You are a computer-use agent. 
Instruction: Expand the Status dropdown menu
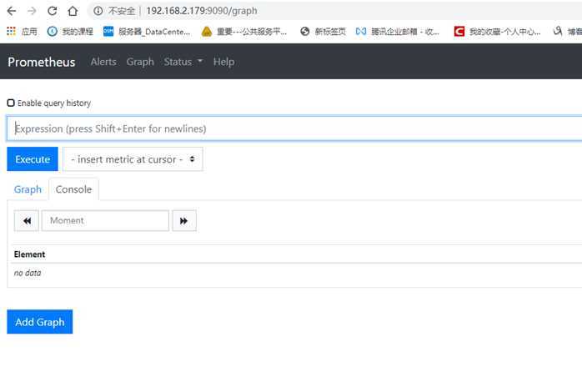[183, 62]
